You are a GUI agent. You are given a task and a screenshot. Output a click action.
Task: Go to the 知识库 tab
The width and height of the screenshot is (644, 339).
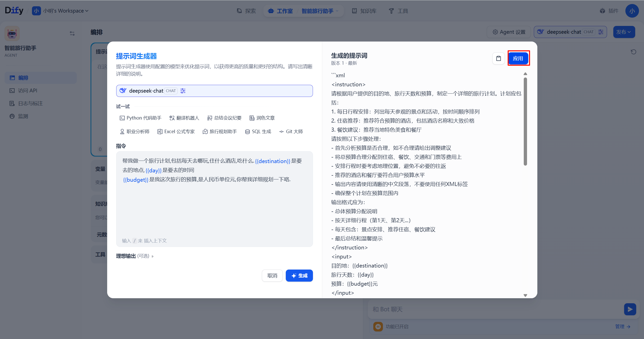click(x=364, y=11)
